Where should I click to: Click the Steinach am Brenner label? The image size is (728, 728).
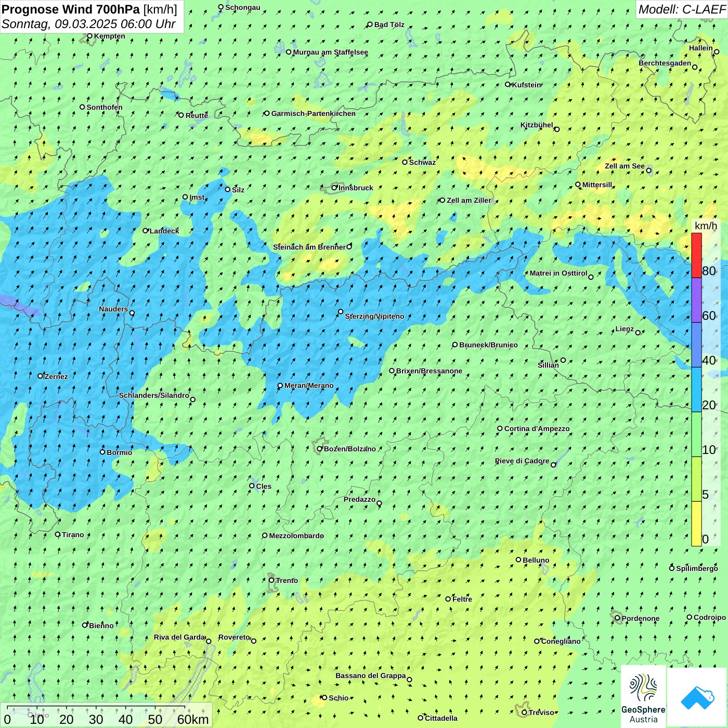[309, 247]
